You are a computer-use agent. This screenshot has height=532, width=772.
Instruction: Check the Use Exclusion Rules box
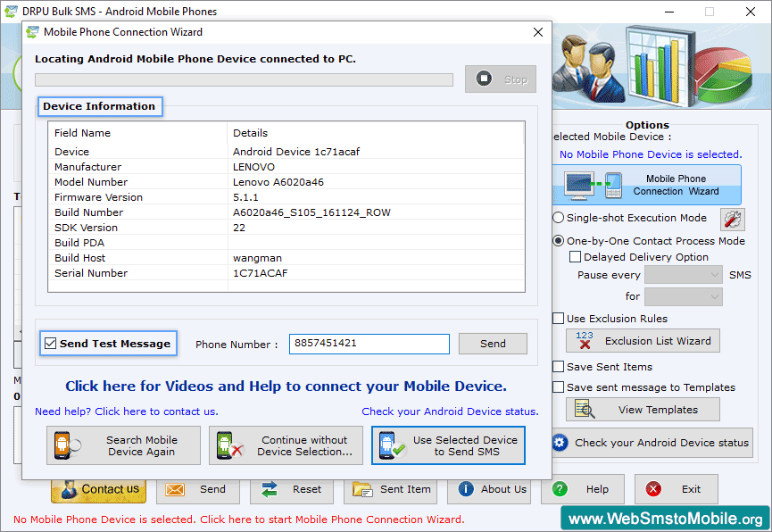559,319
